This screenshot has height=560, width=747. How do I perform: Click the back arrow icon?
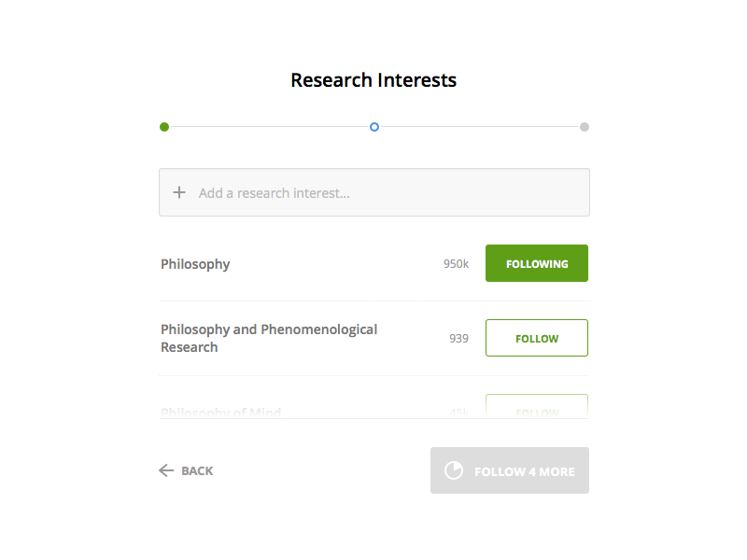[166, 470]
